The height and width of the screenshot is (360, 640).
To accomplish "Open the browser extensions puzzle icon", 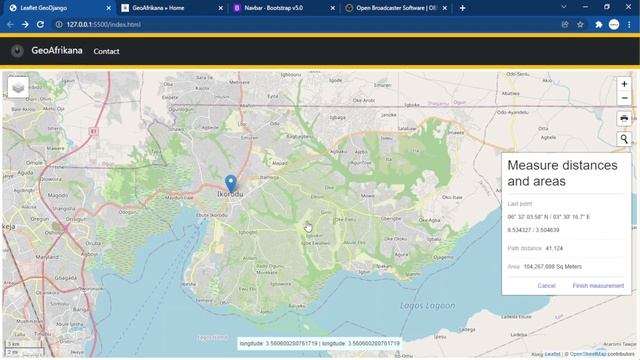I will pos(599,24).
